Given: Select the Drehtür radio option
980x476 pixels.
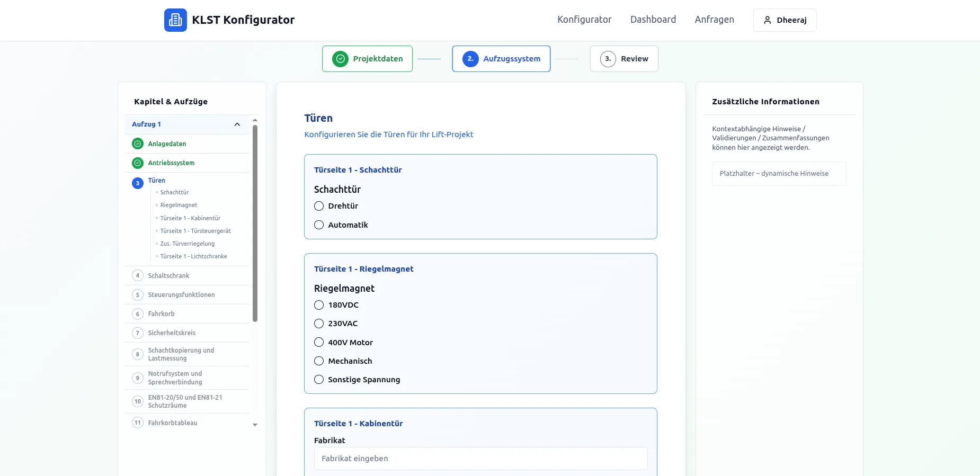Looking at the screenshot, I should coord(319,206).
